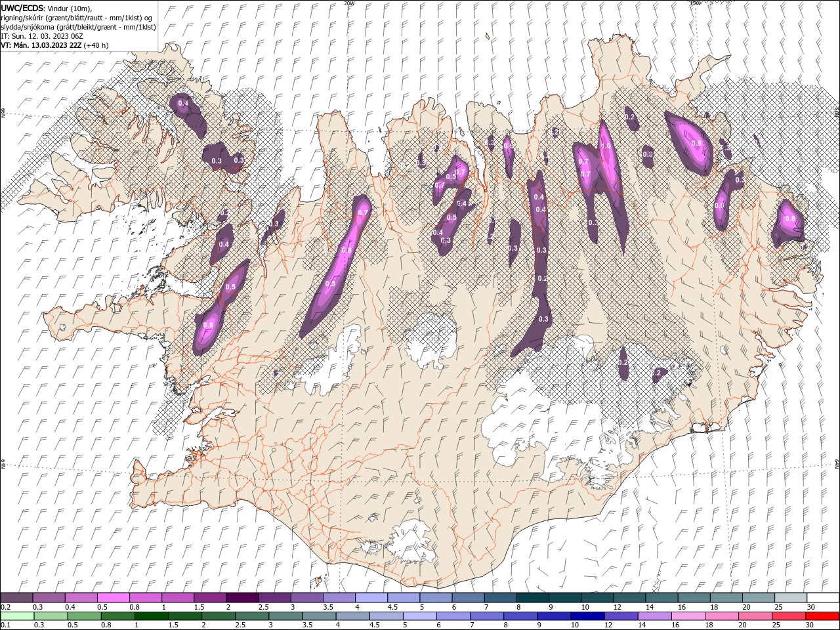Pick the darkest green swatch in the lower legend row
840x630 pixels.
click(151, 616)
